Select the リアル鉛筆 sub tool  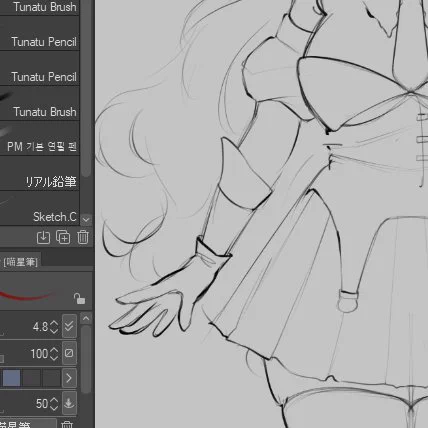(x=39, y=173)
